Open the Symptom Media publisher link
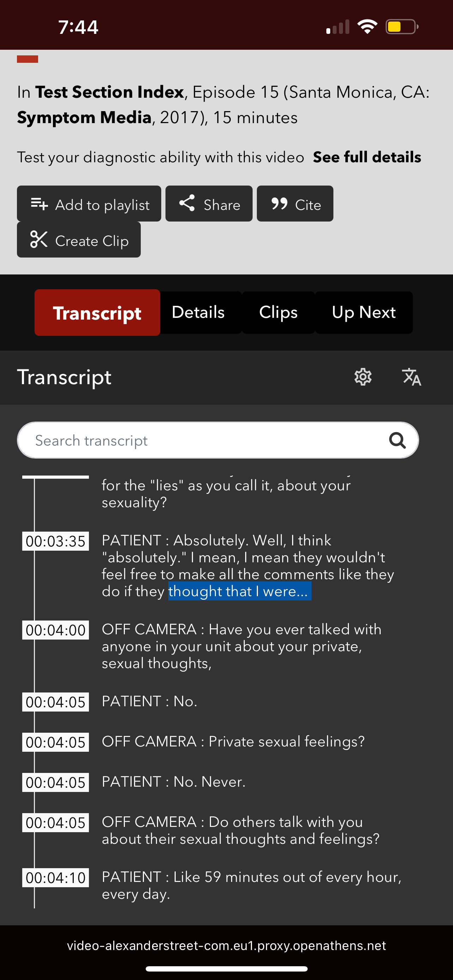 [x=84, y=118]
